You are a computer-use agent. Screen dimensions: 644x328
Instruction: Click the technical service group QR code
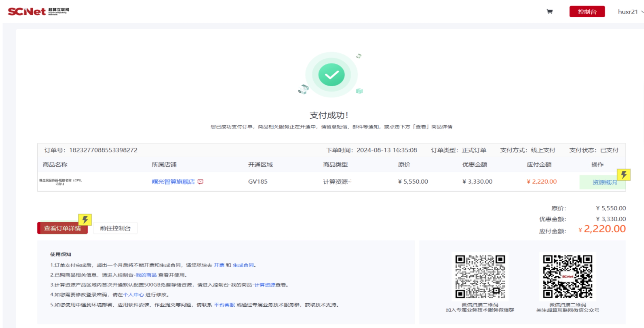tap(480, 276)
